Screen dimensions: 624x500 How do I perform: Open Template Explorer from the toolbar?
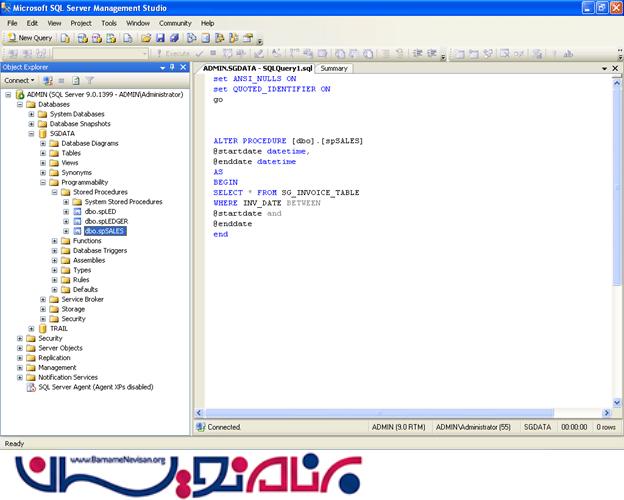(234, 38)
